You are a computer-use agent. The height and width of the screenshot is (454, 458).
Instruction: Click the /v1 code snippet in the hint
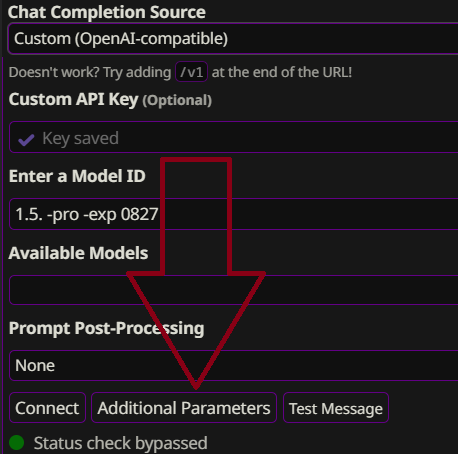(x=192, y=72)
